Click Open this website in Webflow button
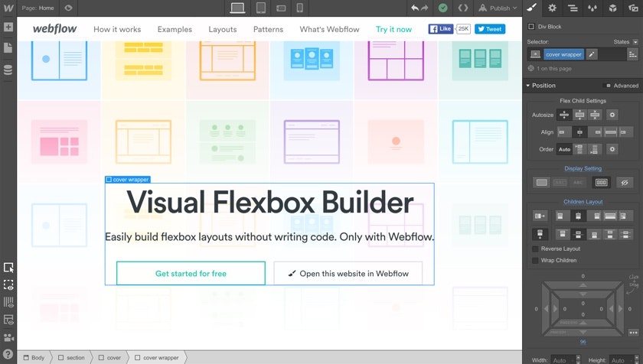643x364 pixels. [348, 274]
